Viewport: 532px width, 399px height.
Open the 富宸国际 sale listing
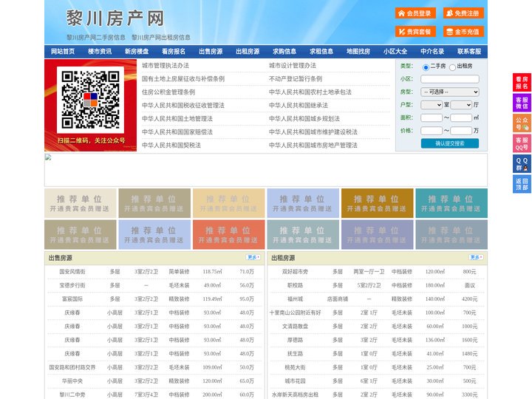[x=72, y=299]
